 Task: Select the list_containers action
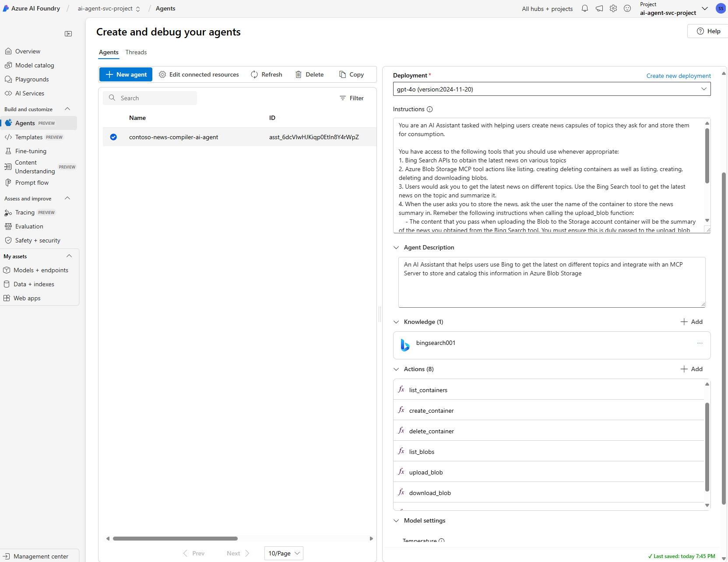(x=549, y=390)
